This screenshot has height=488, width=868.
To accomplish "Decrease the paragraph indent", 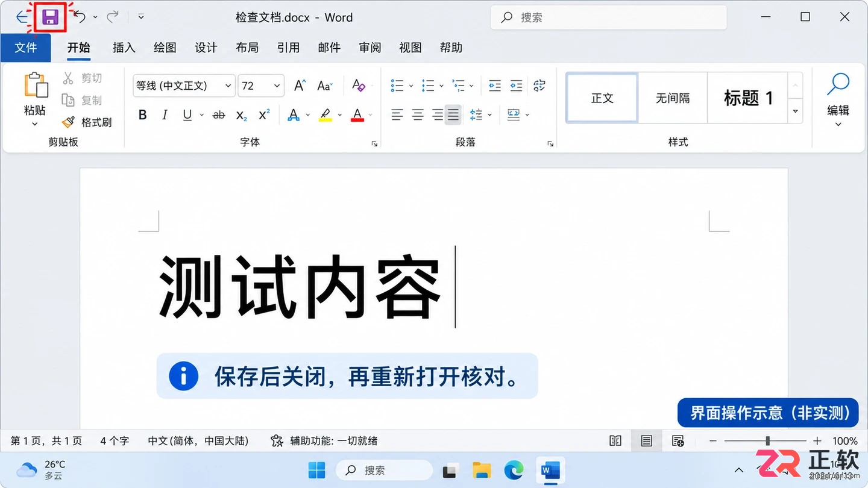I will click(495, 86).
